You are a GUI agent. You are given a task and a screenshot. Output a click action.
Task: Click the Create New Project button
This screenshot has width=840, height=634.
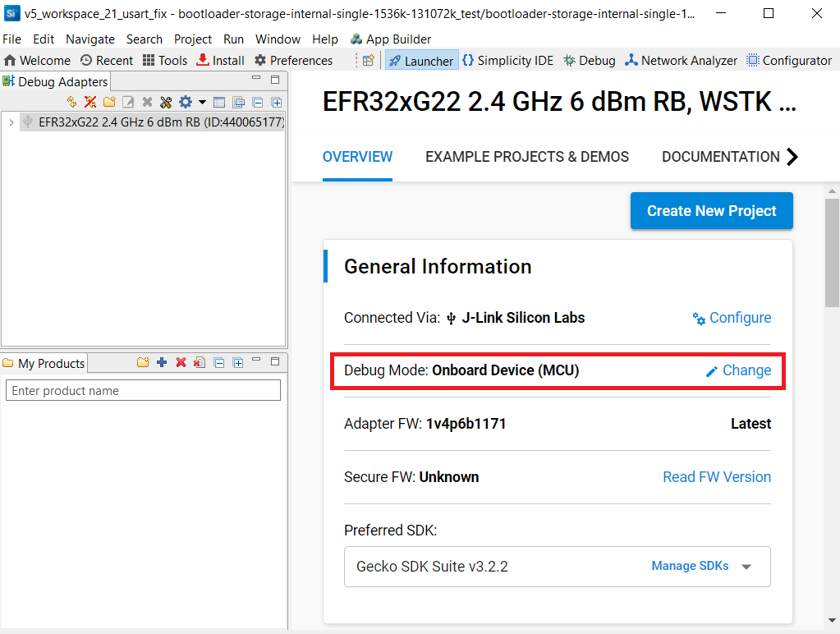(x=711, y=211)
